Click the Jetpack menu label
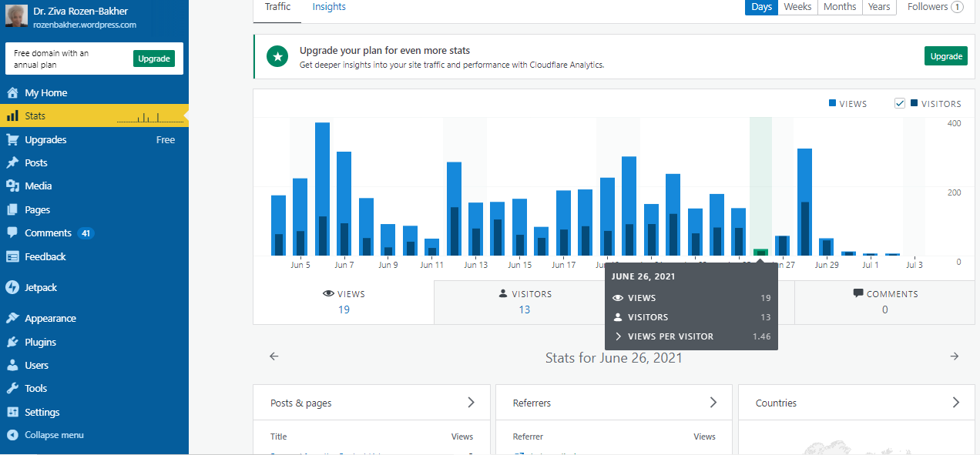 point(41,287)
